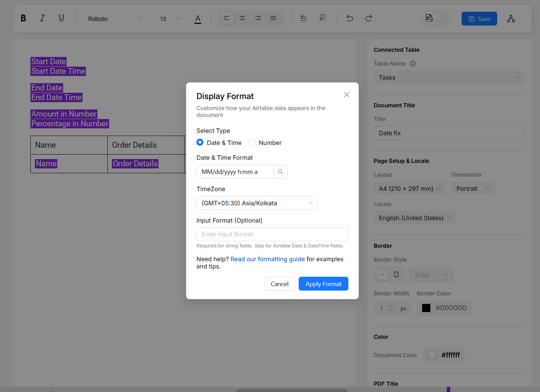Screen dimensions: 540x392
Task: Select the Start Date placeholder
Action: click(49, 61)
